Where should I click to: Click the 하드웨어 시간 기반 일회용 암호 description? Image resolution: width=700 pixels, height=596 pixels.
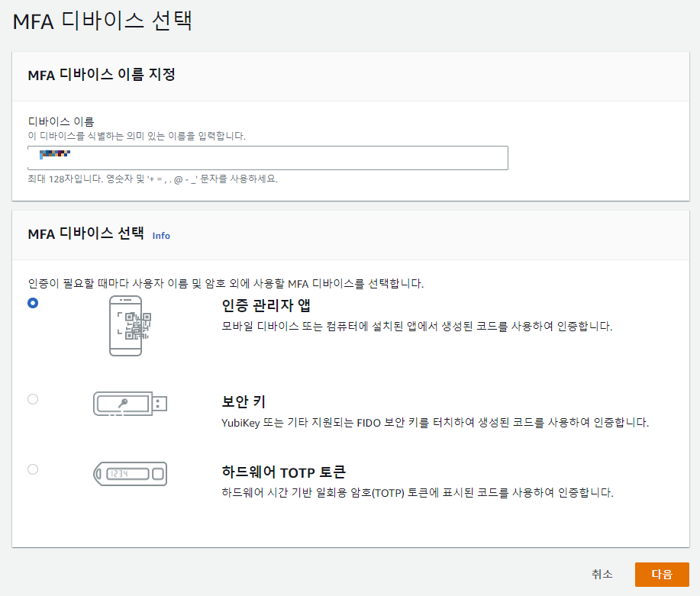(418, 492)
